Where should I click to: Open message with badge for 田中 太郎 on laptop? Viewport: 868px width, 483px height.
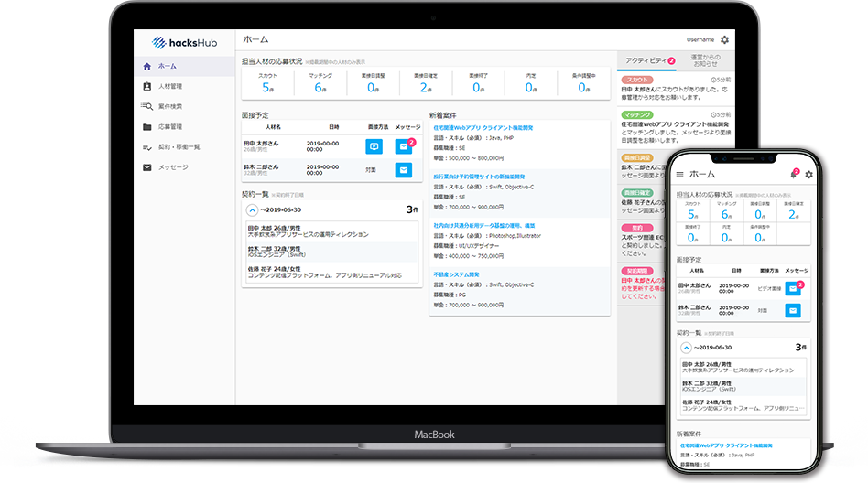(x=404, y=146)
